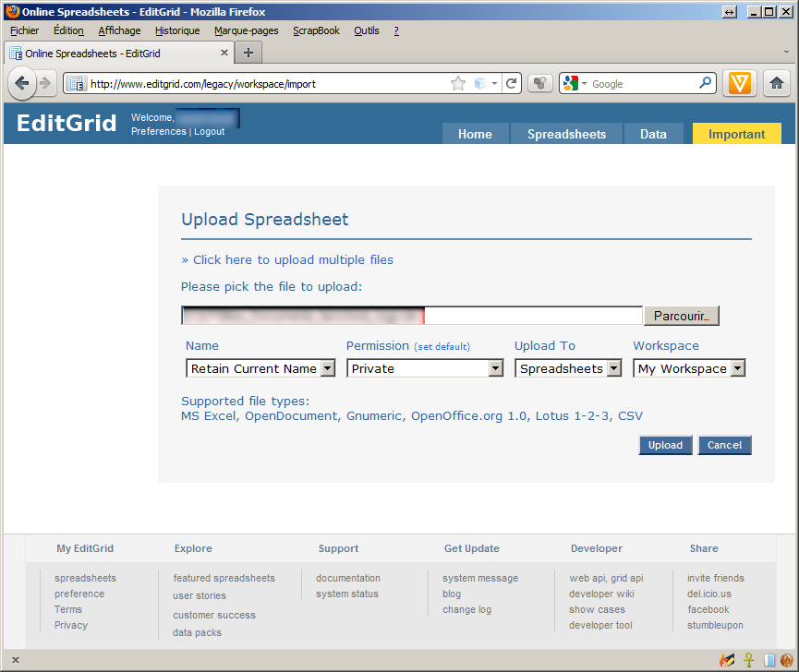The height and width of the screenshot is (672, 799).
Task: Click the add-on button beside reload
Action: pyautogui.click(x=540, y=83)
